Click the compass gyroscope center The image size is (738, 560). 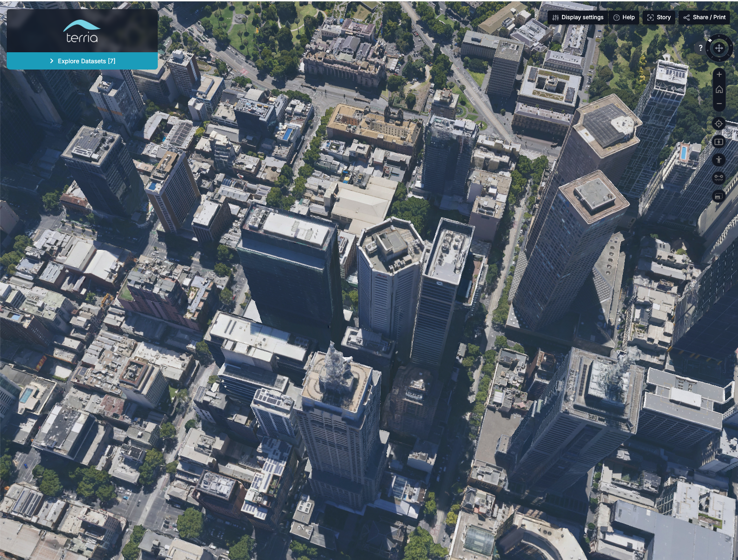coord(719,48)
